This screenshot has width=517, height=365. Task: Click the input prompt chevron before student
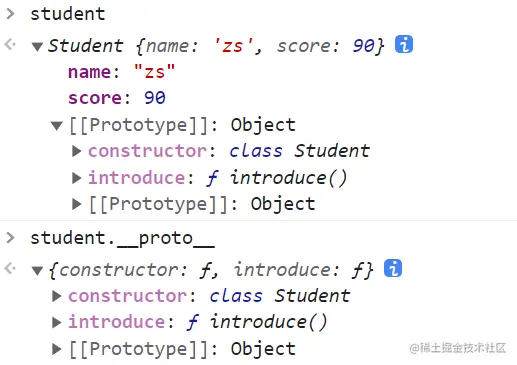pos(11,14)
